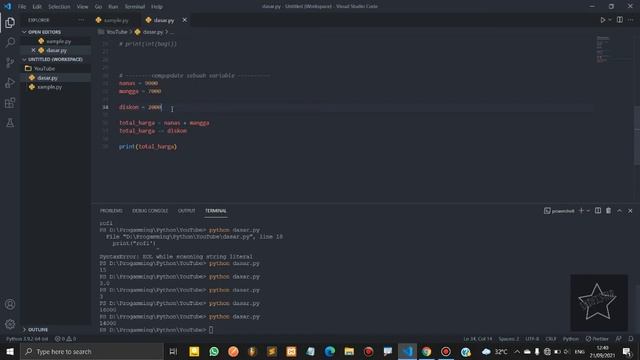The height and width of the screenshot is (360, 640).
Task: Open the View menu
Action: pyautogui.click(x=82, y=7)
